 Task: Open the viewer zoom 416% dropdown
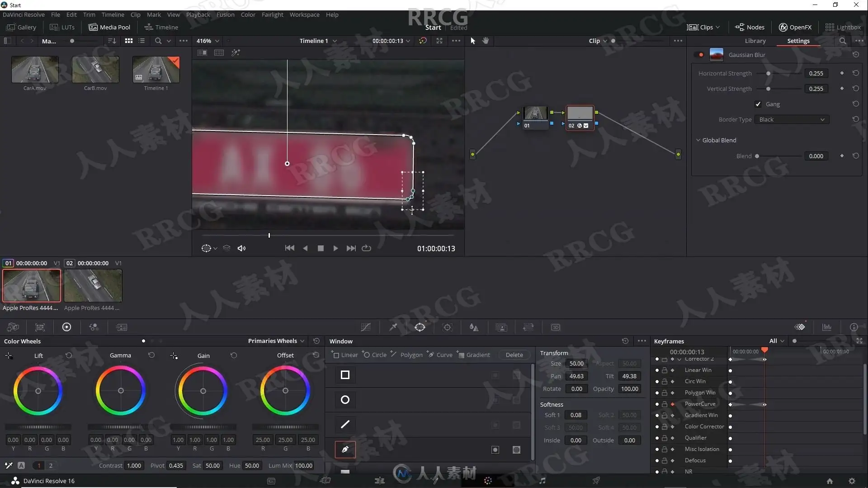coord(208,41)
